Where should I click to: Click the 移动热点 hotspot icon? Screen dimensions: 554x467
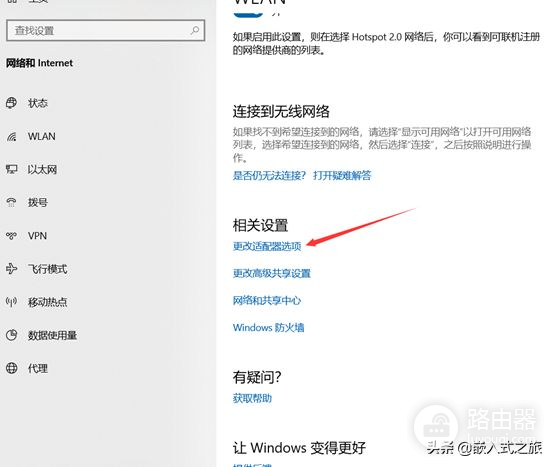11,302
